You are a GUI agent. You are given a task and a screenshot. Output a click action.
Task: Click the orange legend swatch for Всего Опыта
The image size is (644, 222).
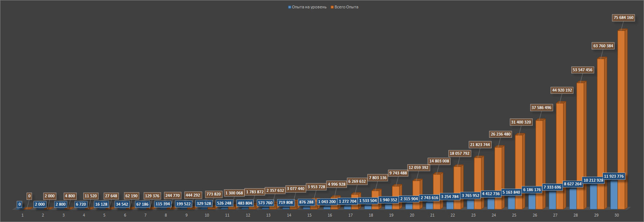332,7
